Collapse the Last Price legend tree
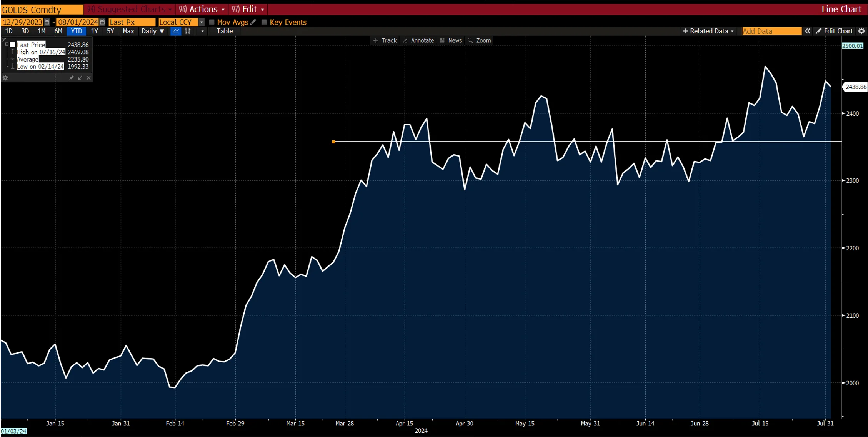 coord(7,45)
